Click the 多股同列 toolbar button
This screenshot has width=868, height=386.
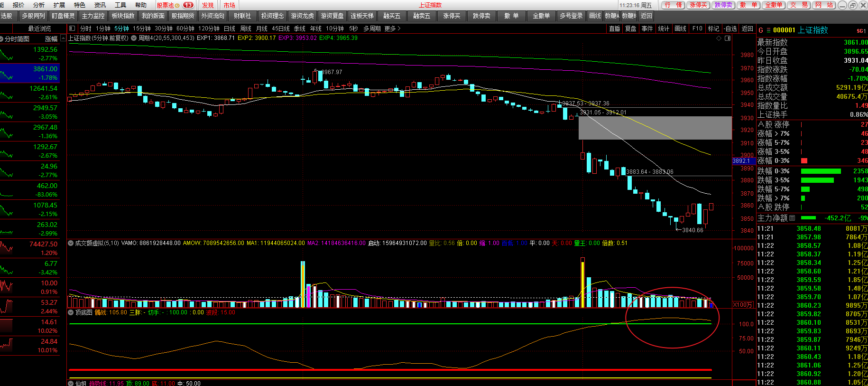click(33, 16)
